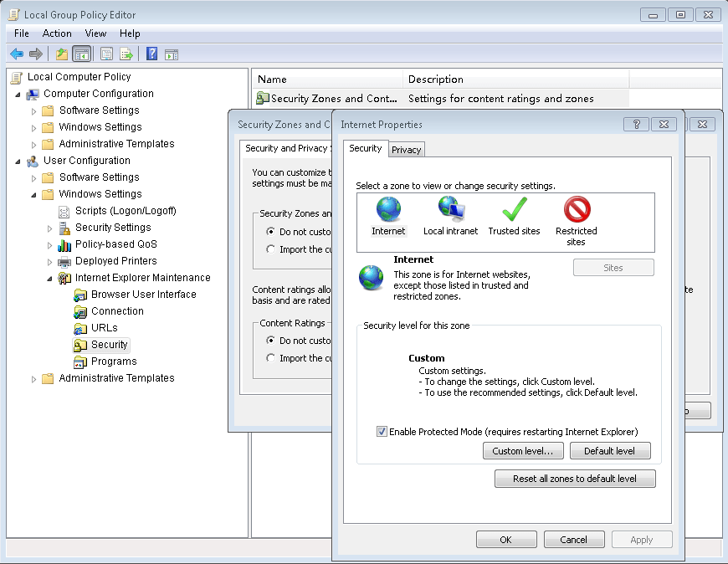Toggle Enable Protected Mode checkbox
728x564 pixels.
point(382,432)
